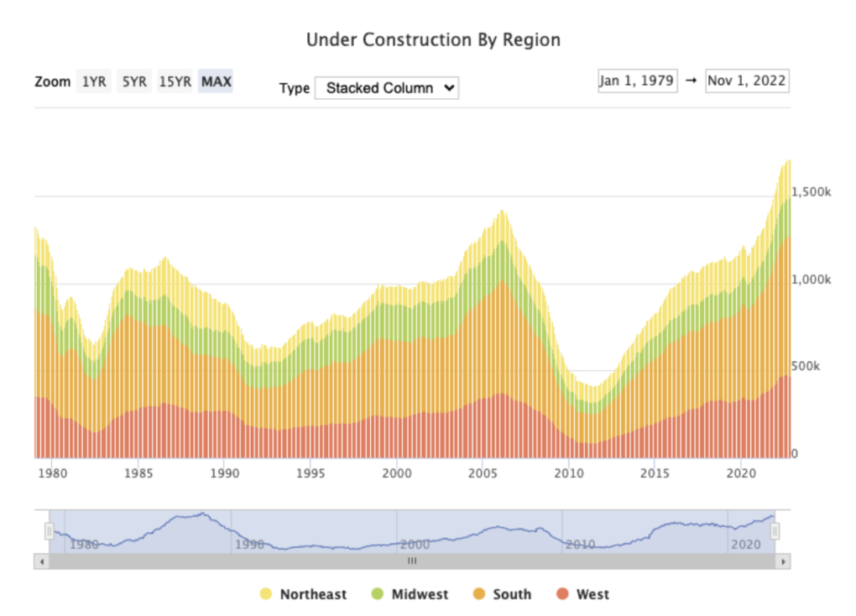The image size is (856, 616).
Task: Click the scrollbar left arrow
Action: (x=41, y=561)
